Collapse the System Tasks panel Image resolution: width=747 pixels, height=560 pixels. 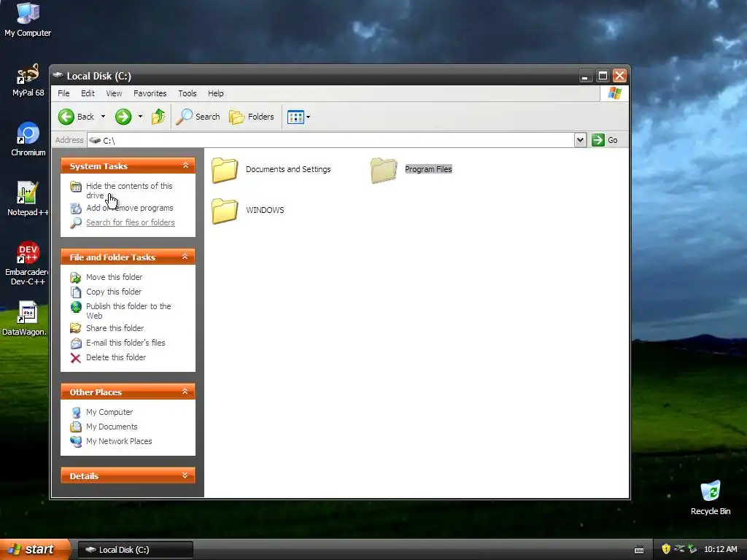pyautogui.click(x=185, y=166)
